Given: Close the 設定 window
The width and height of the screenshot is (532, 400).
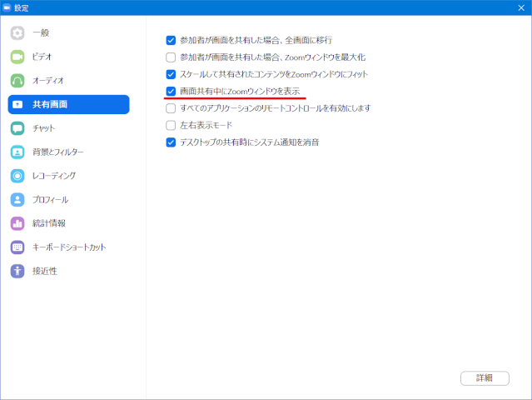Looking at the screenshot, I should click(x=521, y=7).
